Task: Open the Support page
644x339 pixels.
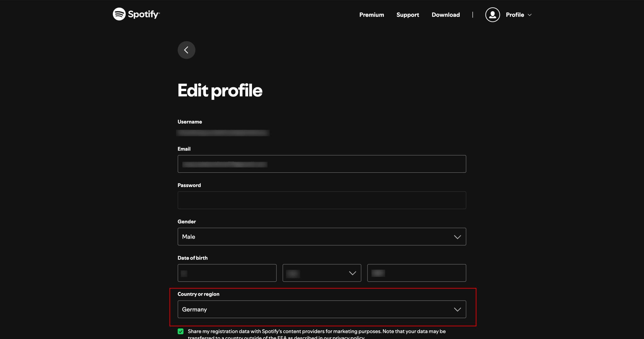Action: pyautogui.click(x=408, y=15)
